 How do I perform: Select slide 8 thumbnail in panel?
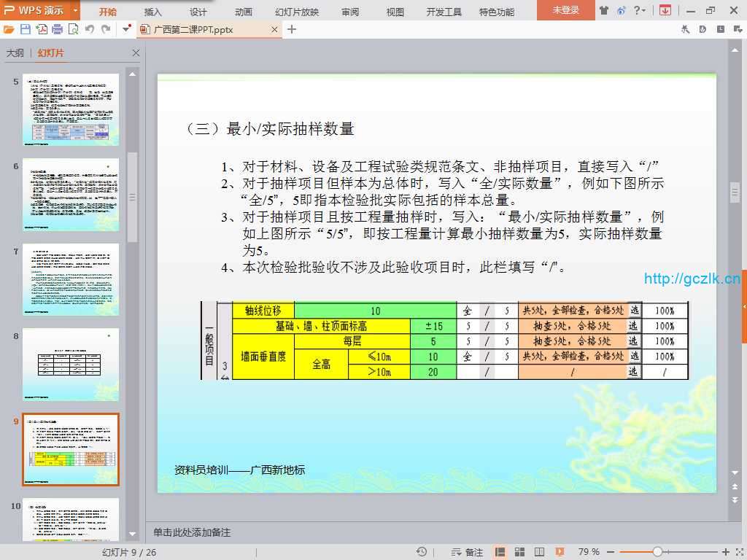71,364
